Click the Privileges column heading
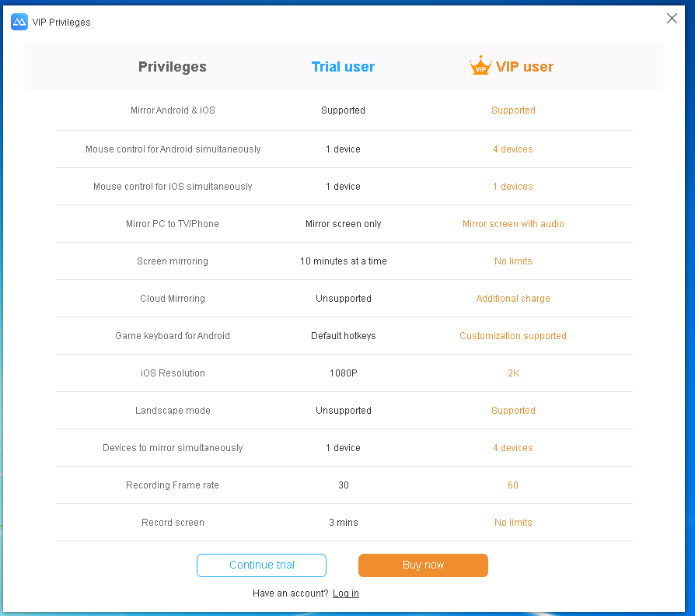Viewport: 695px width, 616px height. 173,67
